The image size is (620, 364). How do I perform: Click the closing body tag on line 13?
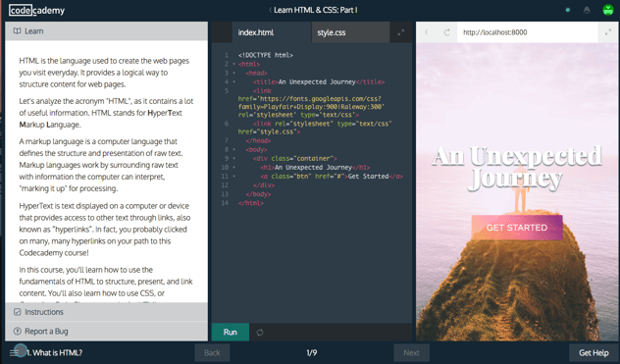258,194
